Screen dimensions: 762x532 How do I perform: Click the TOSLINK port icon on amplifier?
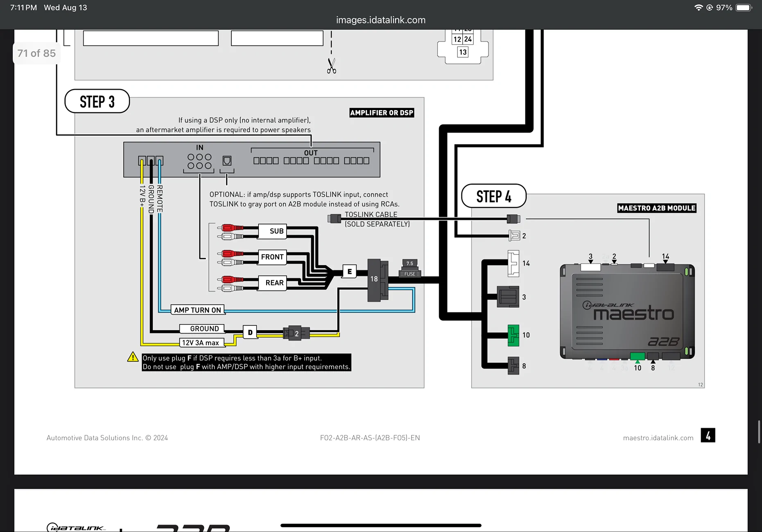[227, 160]
